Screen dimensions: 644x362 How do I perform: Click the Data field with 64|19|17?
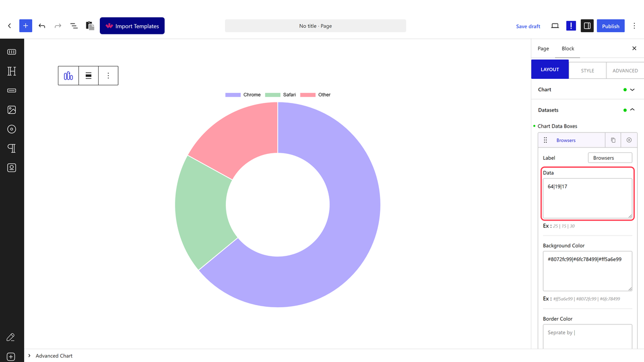587,198
